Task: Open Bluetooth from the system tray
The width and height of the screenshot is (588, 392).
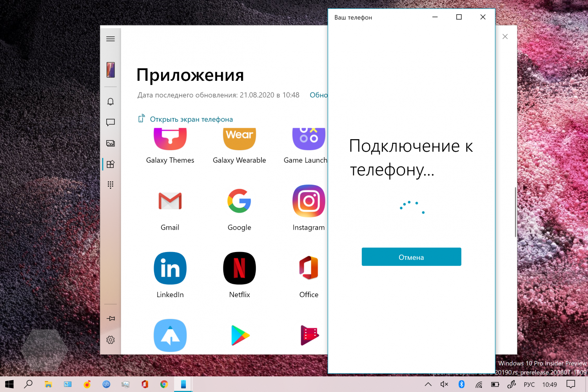Action: (461, 384)
